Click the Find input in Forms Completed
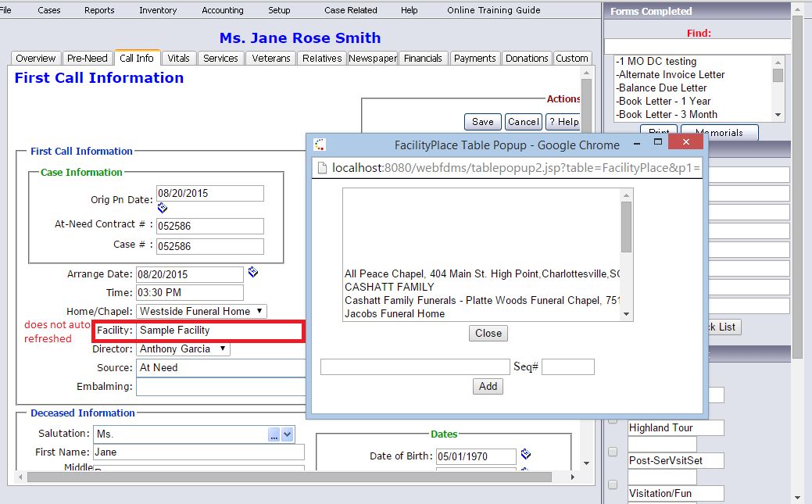 click(x=698, y=47)
